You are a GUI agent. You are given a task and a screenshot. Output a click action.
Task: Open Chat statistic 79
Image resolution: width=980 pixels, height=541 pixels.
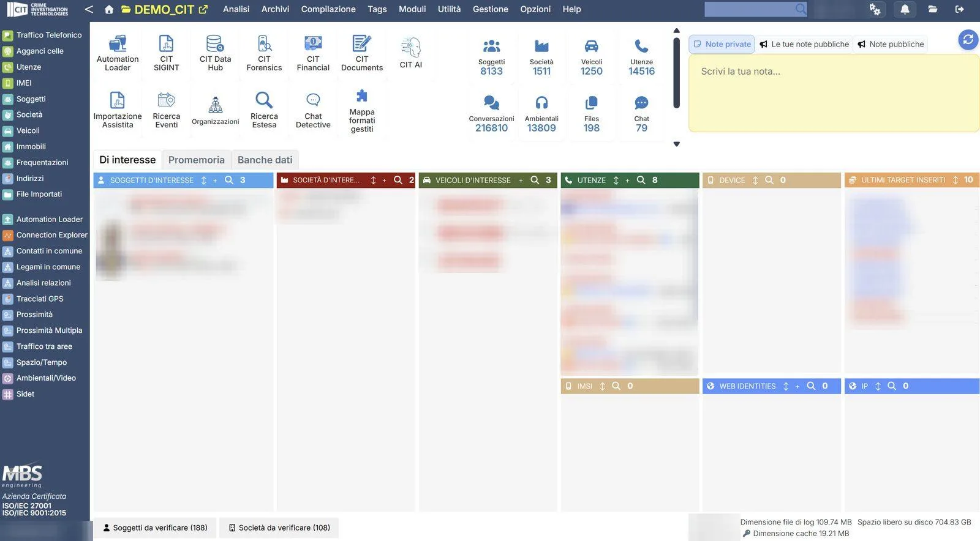click(x=641, y=114)
